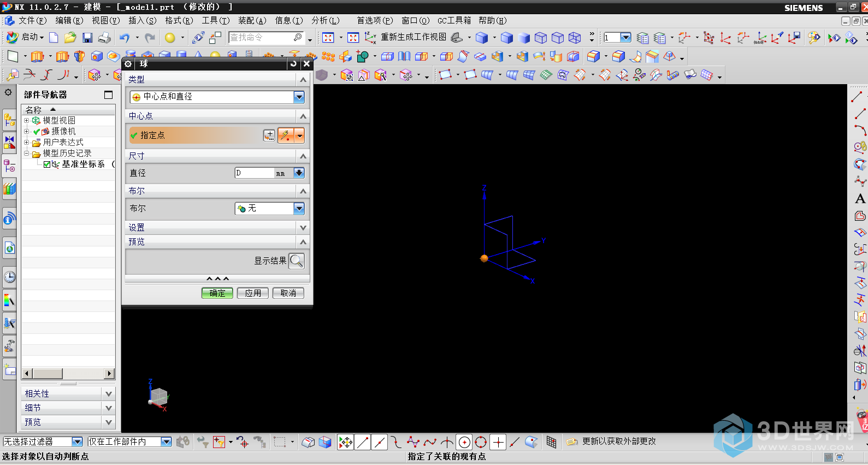Click the 启动 button
868x465 pixels.
[25, 37]
